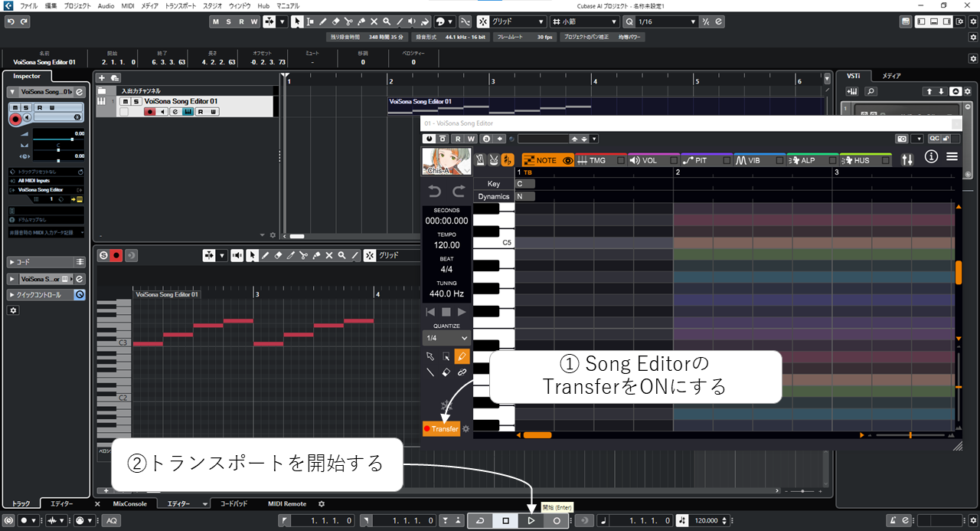Select the pencil tool in VoiSona editor

(x=462, y=356)
